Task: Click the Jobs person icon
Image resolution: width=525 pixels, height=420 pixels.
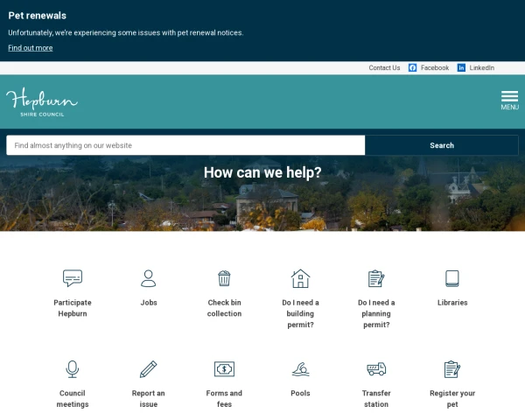Action: click(x=149, y=278)
